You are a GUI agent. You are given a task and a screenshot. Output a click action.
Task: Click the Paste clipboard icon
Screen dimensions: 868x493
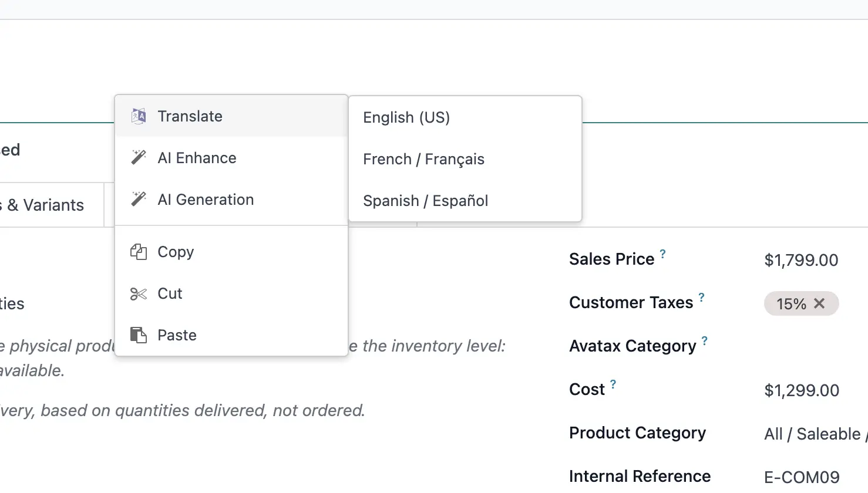tap(139, 335)
